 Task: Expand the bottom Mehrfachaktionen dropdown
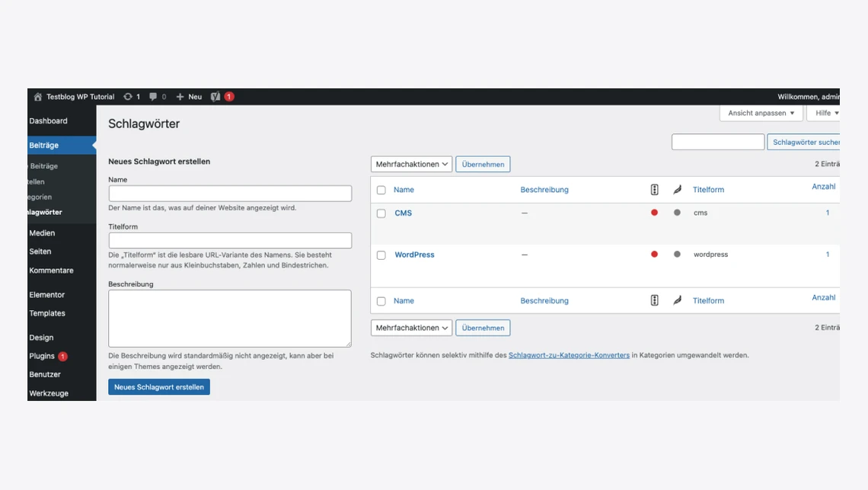(x=411, y=328)
